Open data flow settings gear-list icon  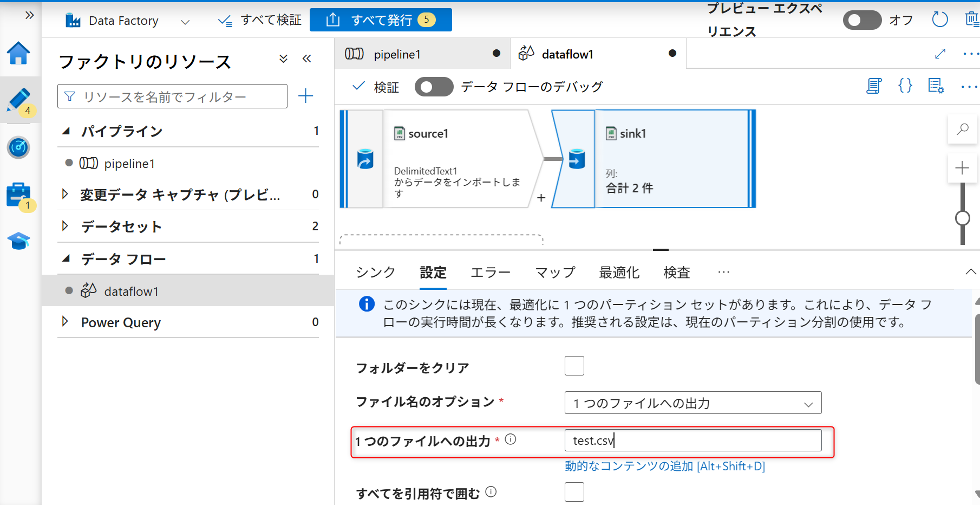pos(936,86)
